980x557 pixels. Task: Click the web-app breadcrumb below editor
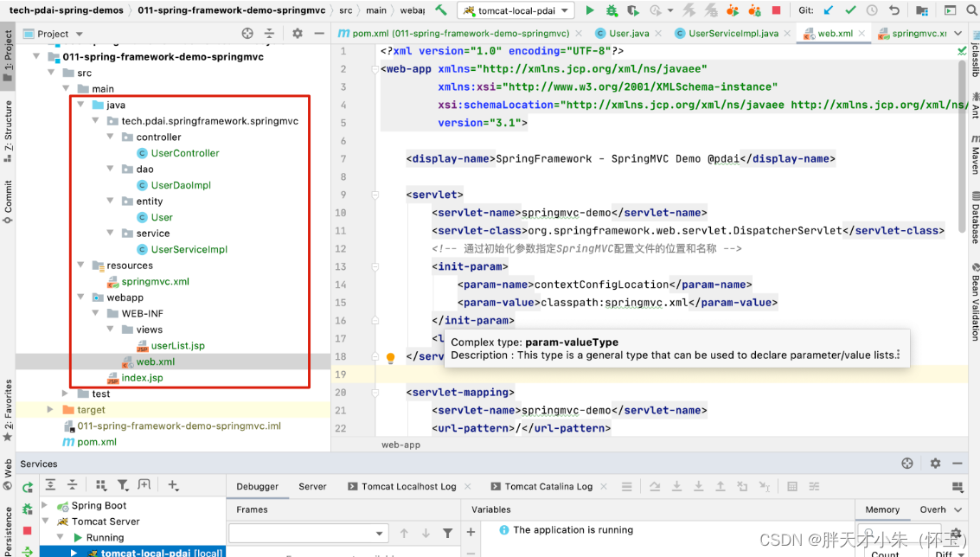point(400,445)
